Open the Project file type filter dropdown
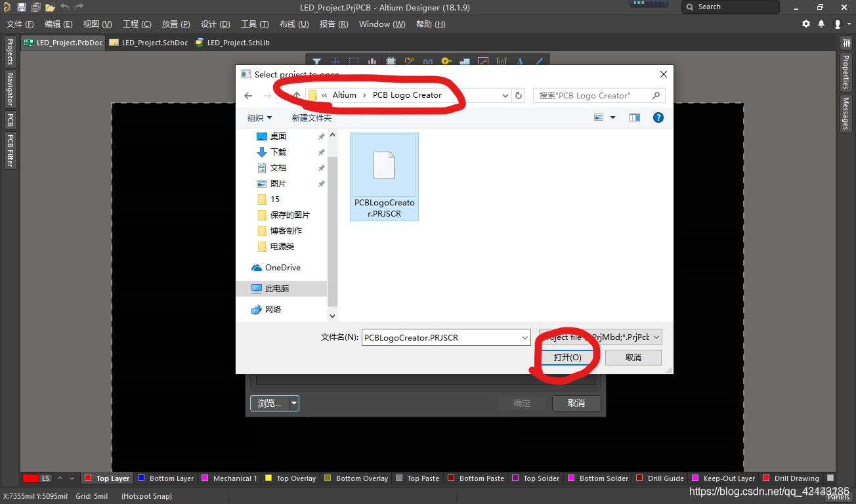The height and width of the screenshot is (504, 856). coord(601,337)
